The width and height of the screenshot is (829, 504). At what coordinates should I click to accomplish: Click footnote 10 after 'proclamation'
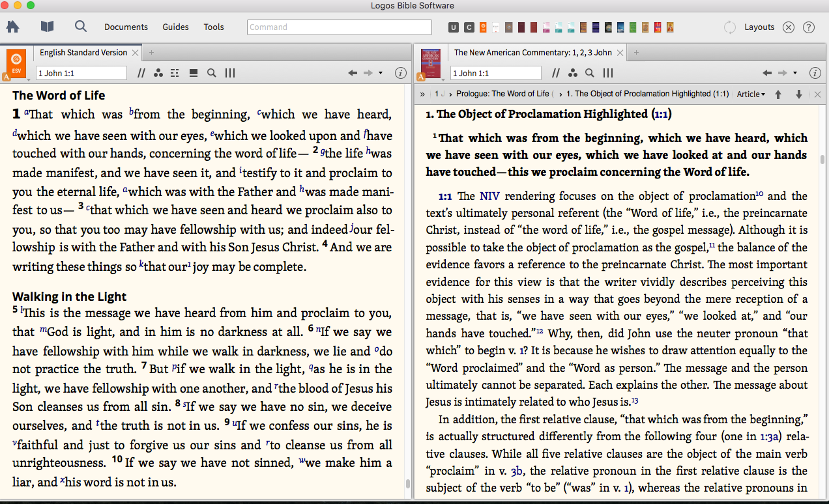[x=759, y=193]
